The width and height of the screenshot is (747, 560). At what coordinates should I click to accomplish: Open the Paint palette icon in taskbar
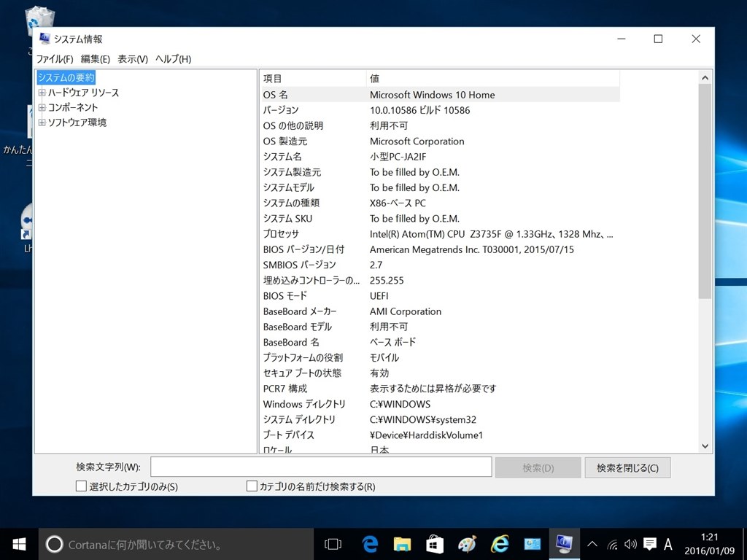tap(467, 544)
